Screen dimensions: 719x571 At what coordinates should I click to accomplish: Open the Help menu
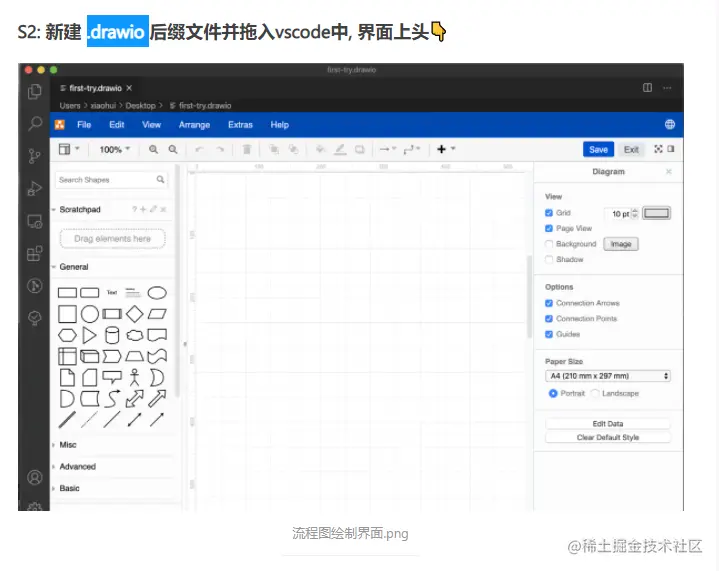(x=279, y=125)
